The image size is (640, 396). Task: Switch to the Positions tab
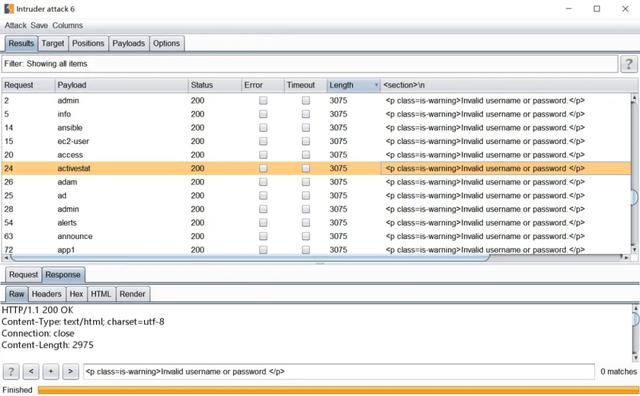click(88, 43)
